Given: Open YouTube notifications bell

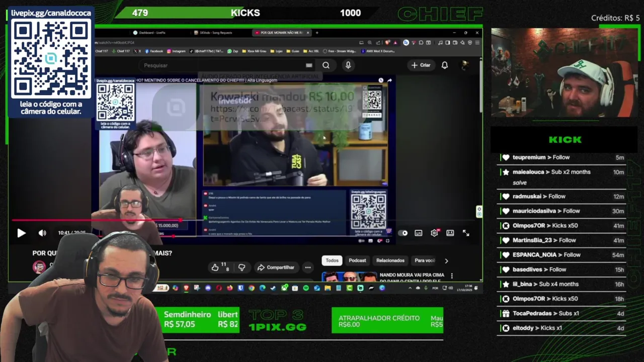Looking at the screenshot, I should point(445,65).
